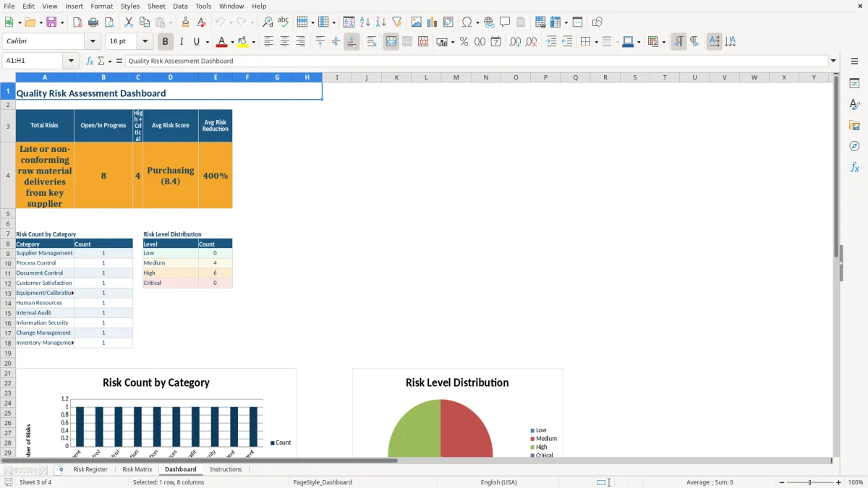Image resolution: width=868 pixels, height=488 pixels.
Task: Click the Print icon
Action: tap(93, 22)
